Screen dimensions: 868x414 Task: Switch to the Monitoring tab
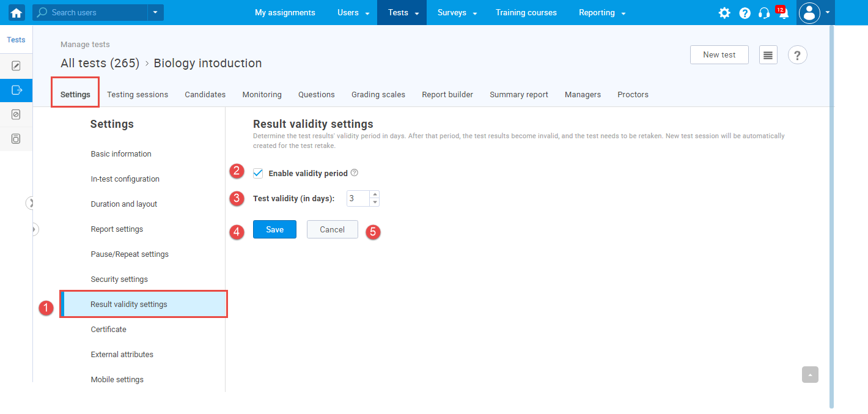262,94
